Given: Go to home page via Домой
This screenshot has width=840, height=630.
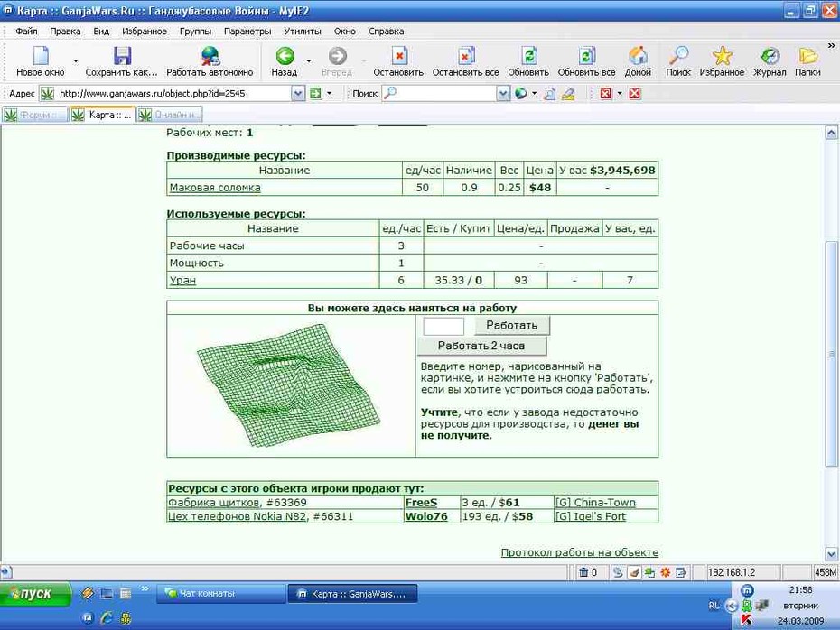Looking at the screenshot, I should 638,56.
